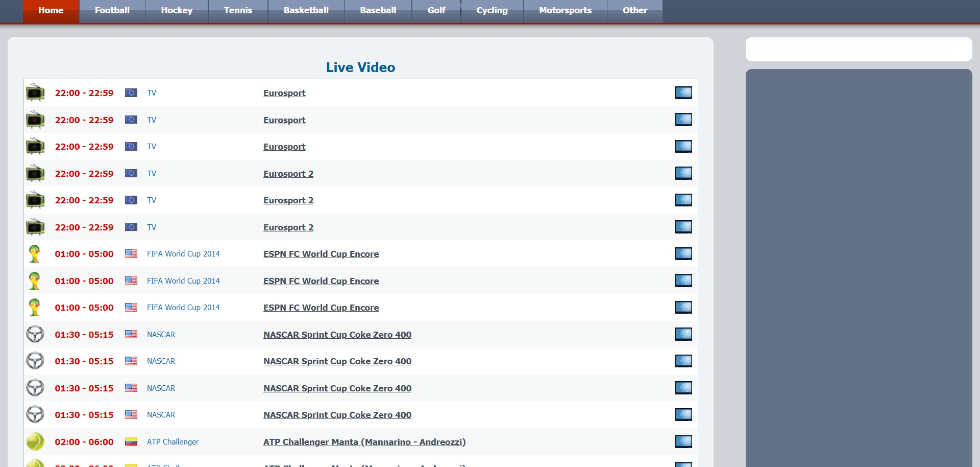Screen dimensions: 980x467
Task: Click the steering wheel icon in the fourth NASCAR row
Action: point(35,414)
